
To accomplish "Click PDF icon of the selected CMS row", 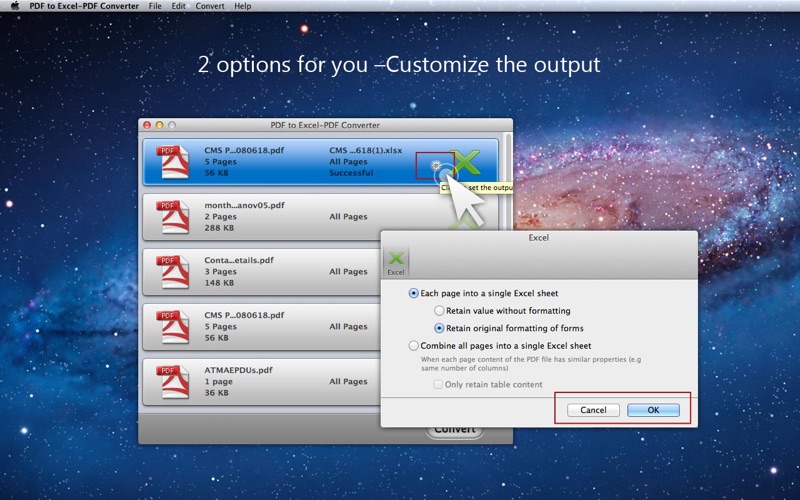I will 172,162.
